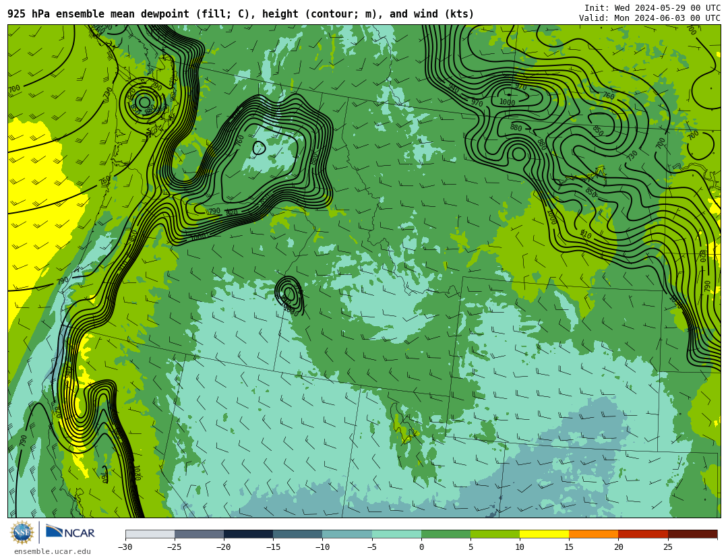This screenshot has height=560, width=728.
Task: Click the 0 to 5 green swatch
Action: (x=446, y=534)
